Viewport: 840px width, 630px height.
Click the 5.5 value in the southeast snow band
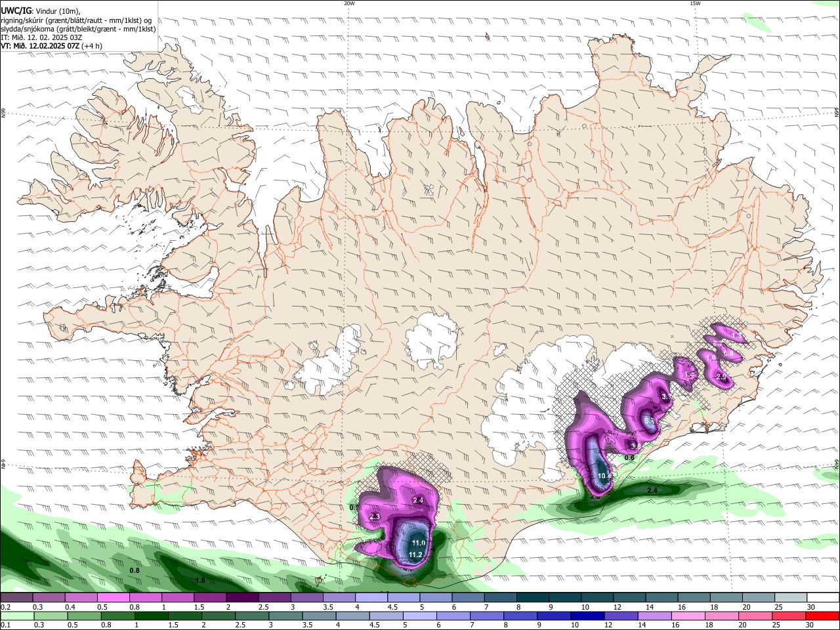[x=650, y=420]
